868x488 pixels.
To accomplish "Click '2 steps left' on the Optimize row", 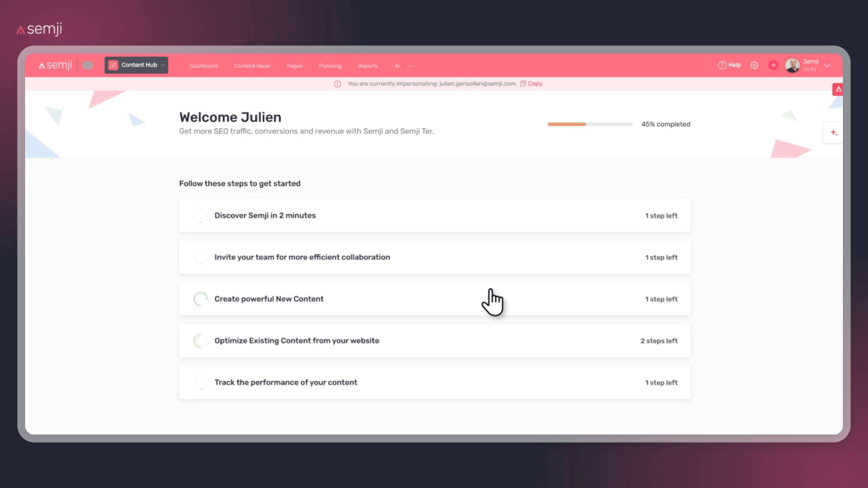I will (659, 341).
